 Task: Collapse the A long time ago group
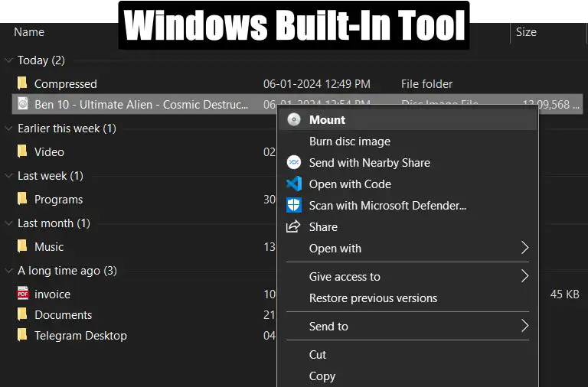click(8, 271)
